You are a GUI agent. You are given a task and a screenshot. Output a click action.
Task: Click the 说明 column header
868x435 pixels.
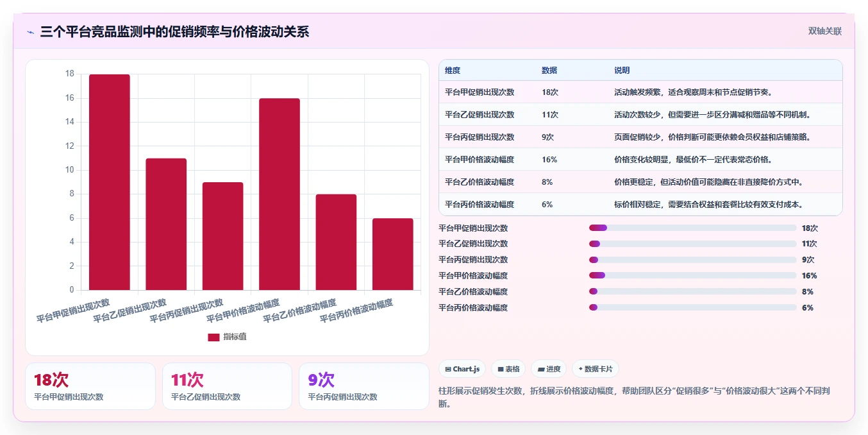click(622, 71)
